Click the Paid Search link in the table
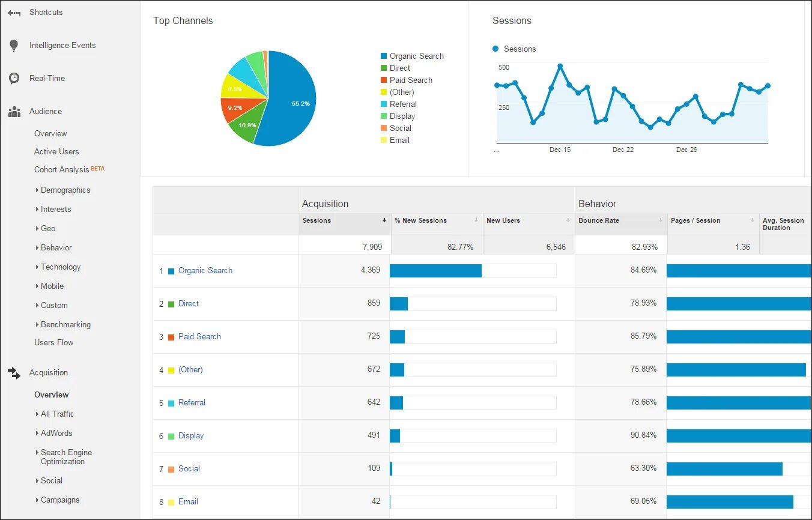The image size is (812, 520). tap(199, 336)
